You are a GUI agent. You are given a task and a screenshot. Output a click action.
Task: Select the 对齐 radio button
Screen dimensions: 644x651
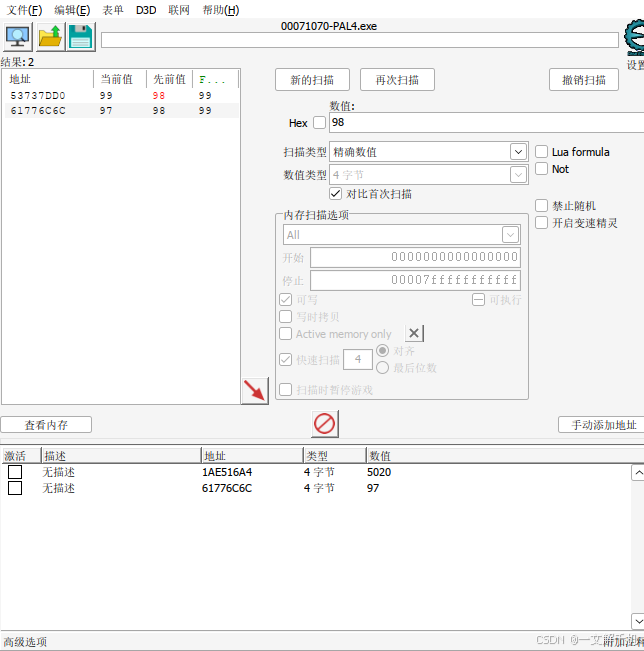pyautogui.click(x=382, y=350)
